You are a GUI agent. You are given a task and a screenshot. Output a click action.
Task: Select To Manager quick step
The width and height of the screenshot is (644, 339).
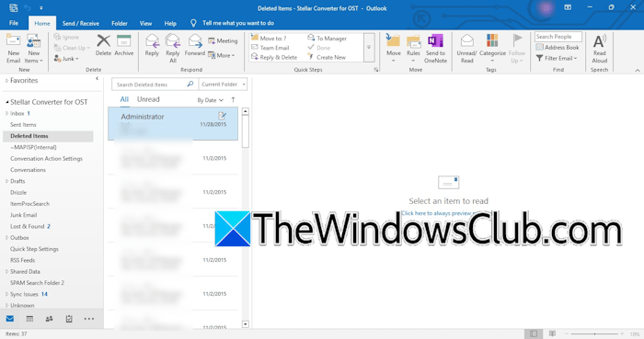click(327, 38)
